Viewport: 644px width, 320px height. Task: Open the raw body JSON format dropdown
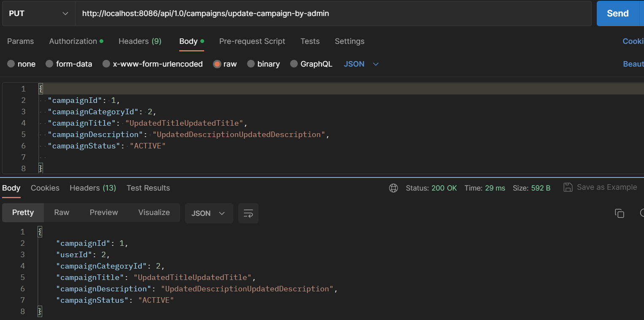[361, 64]
